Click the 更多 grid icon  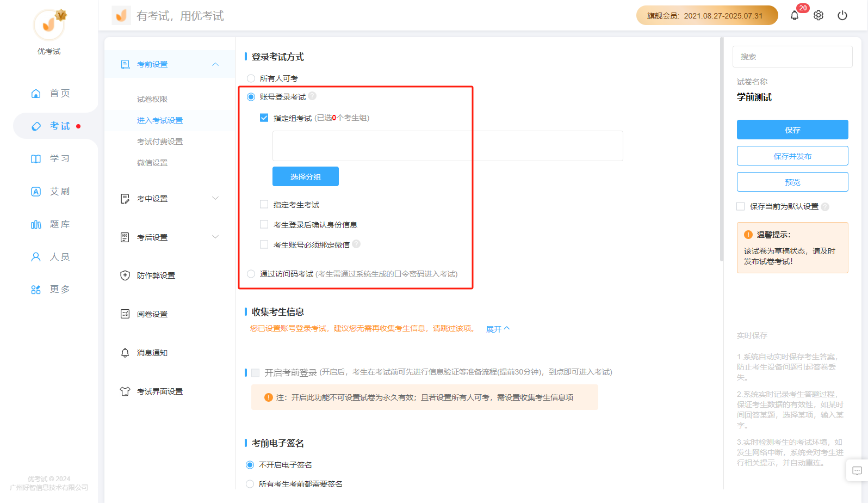point(36,289)
